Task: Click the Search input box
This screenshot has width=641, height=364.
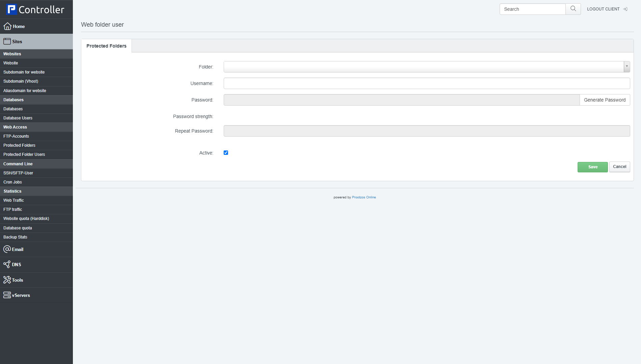Action: 532,9
